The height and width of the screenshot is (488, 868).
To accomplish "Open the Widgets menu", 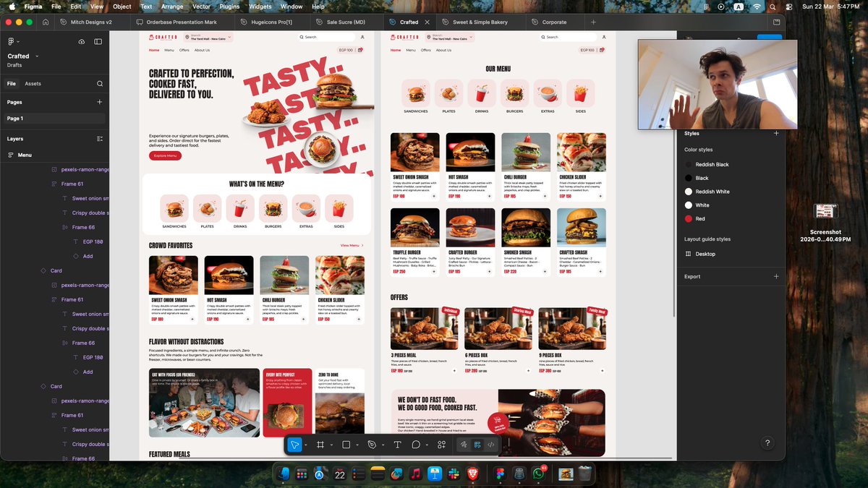I will (x=260, y=7).
